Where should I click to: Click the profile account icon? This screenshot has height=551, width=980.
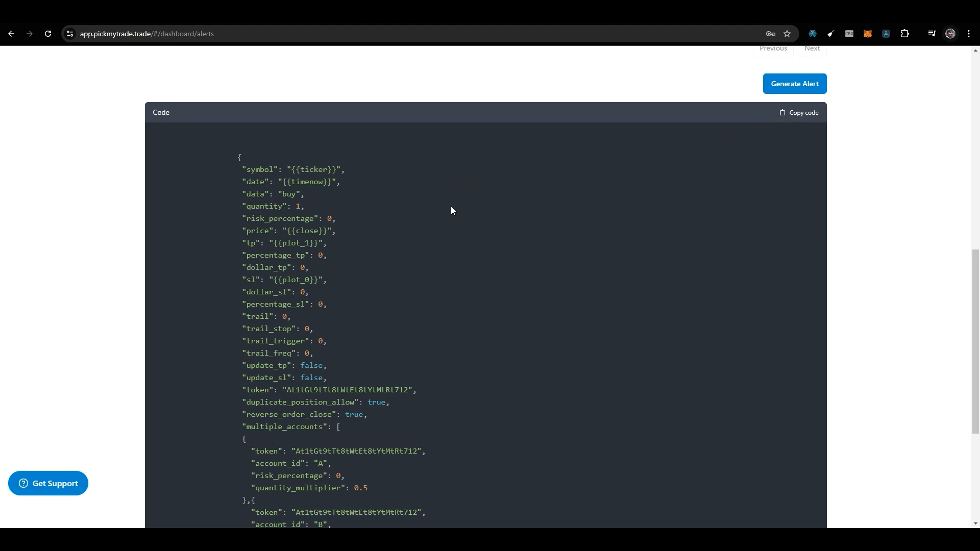[x=951, y=34]
